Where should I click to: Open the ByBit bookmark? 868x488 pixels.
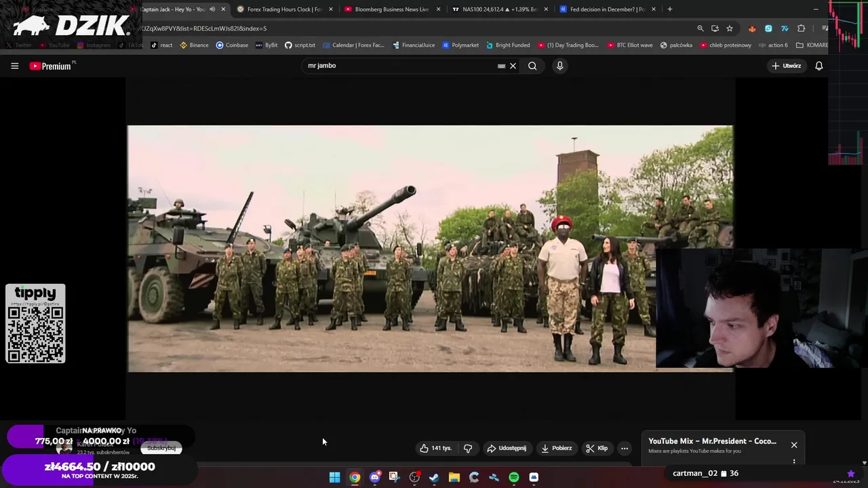pos(266,45)
